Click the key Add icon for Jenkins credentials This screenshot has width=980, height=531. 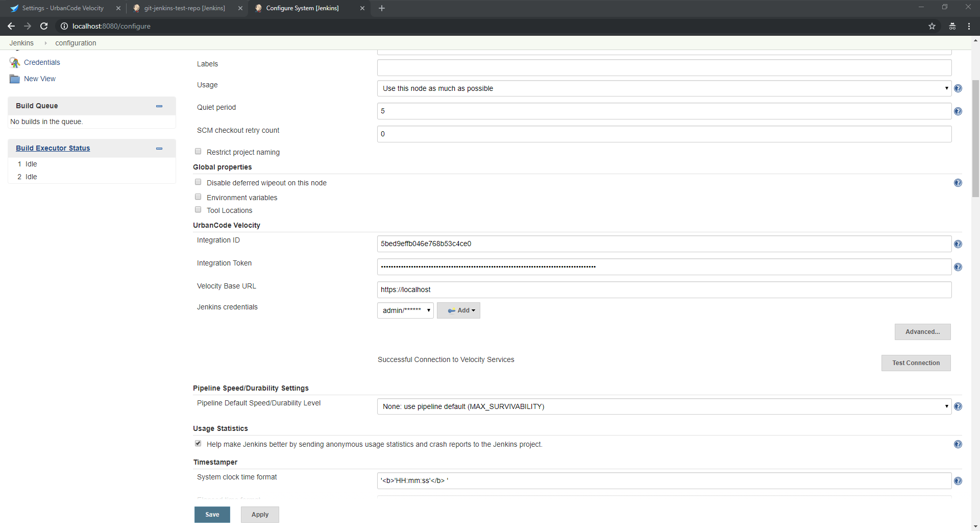pos(451,310)
